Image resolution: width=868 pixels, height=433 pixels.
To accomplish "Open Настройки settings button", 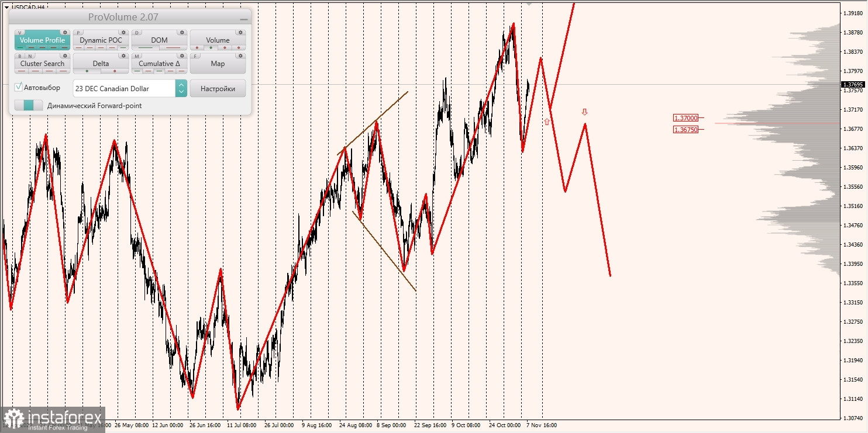I will click(x=218, y=88).
